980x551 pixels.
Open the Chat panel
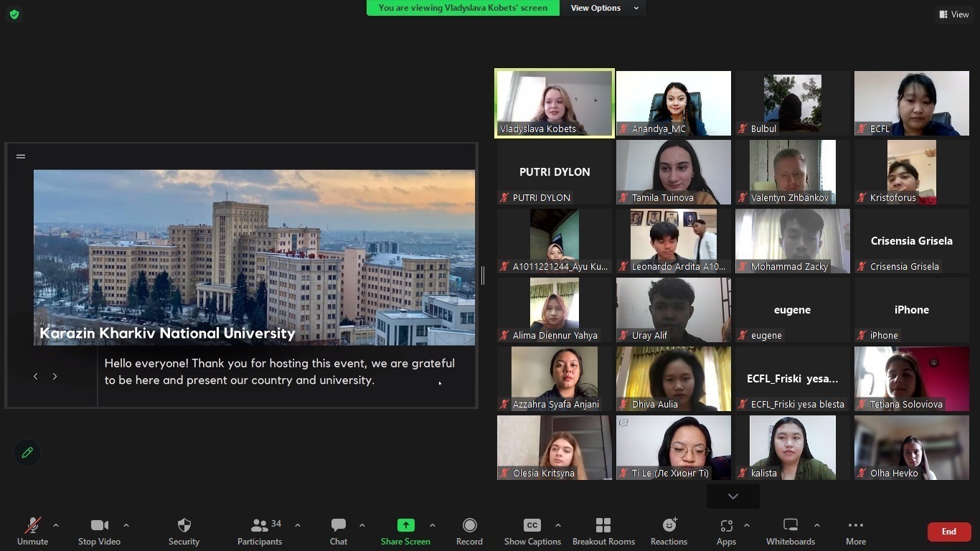click(x=339, y=531)
